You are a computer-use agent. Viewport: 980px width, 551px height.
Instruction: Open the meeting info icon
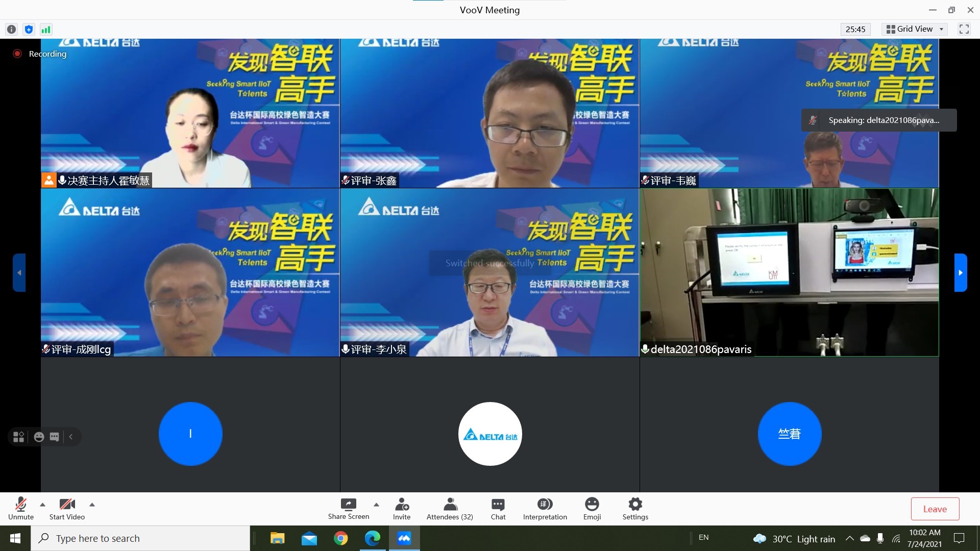pos(11,29)
